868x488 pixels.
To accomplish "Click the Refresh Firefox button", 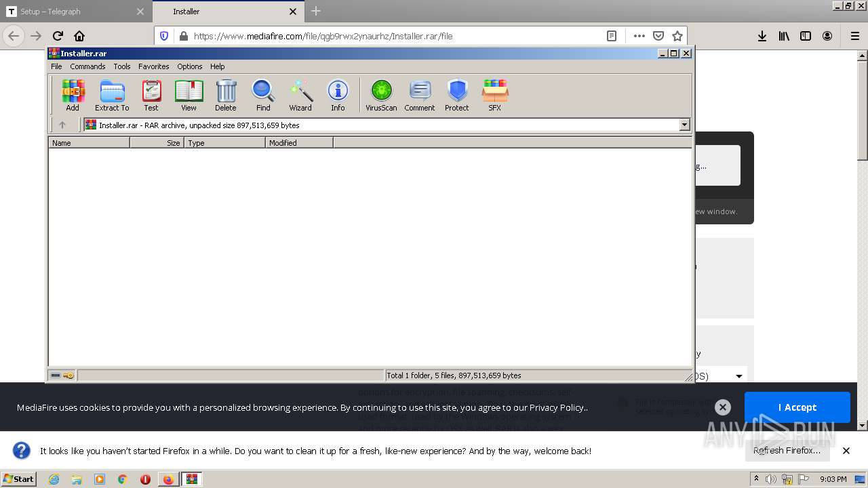I will point(787,451).
